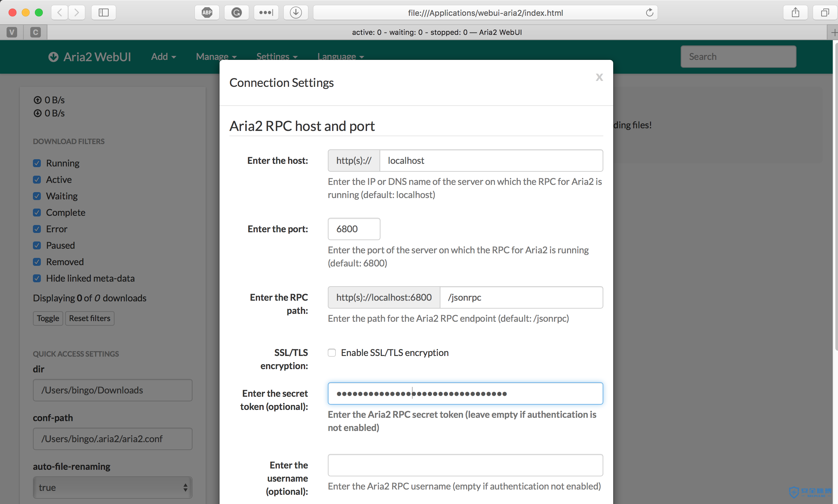This screenshot has height=504, width=838.
Task: Click the Reset filters button
Action: [x=90, y=318]
